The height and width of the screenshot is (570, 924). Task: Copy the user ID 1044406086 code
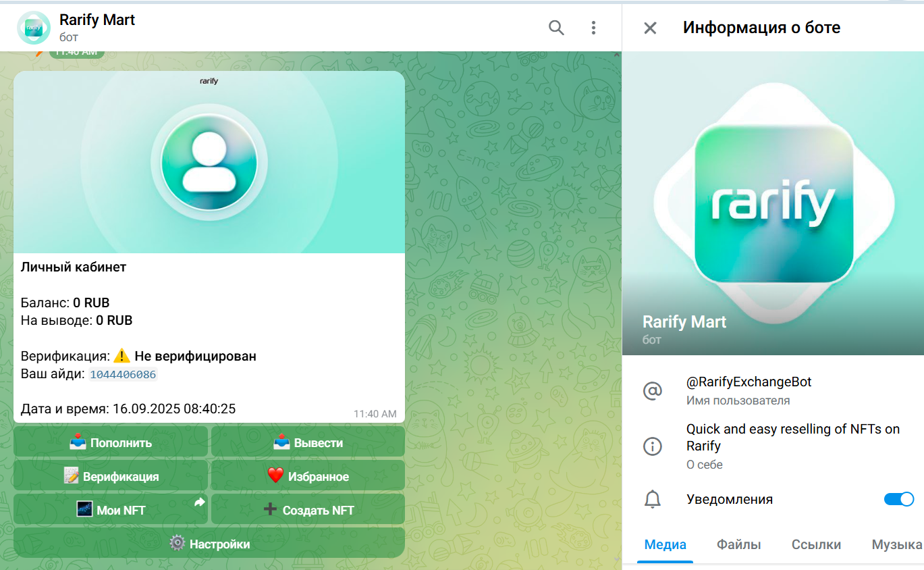123,374
